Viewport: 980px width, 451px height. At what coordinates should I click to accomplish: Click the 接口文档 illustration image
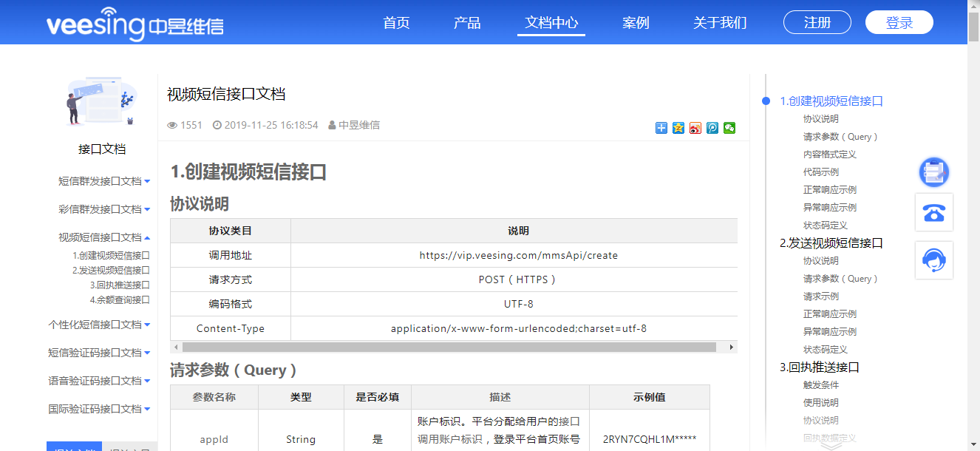(x=102, y=101)
